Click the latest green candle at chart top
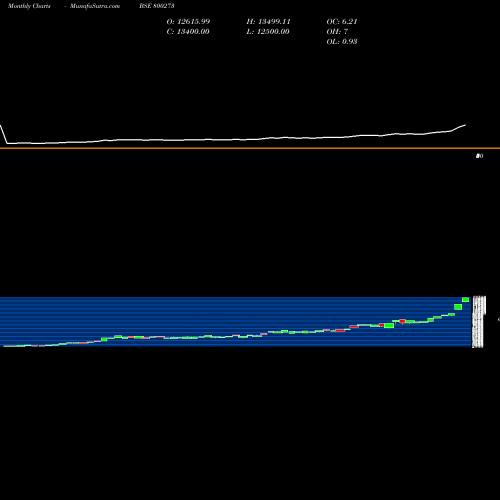Viewport: 500px width, 500px height. pos(465,300)
